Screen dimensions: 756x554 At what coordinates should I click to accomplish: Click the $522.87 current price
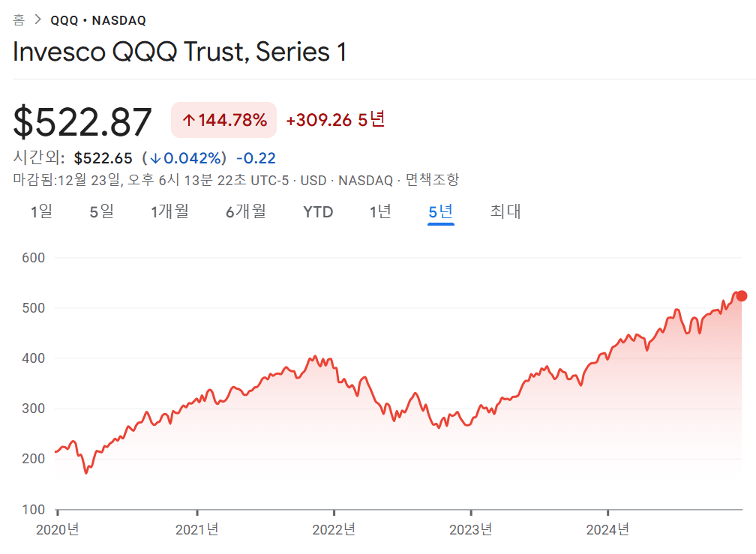point(82,121)
